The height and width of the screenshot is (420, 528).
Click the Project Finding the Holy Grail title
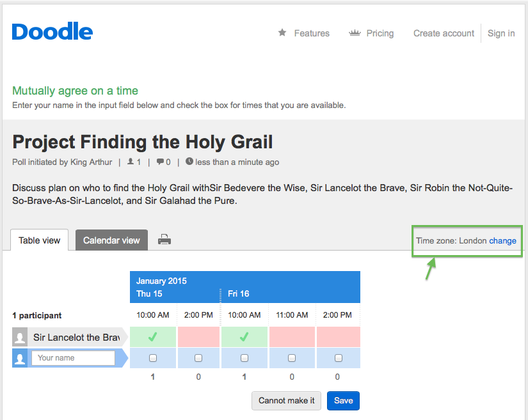[143, 141]
